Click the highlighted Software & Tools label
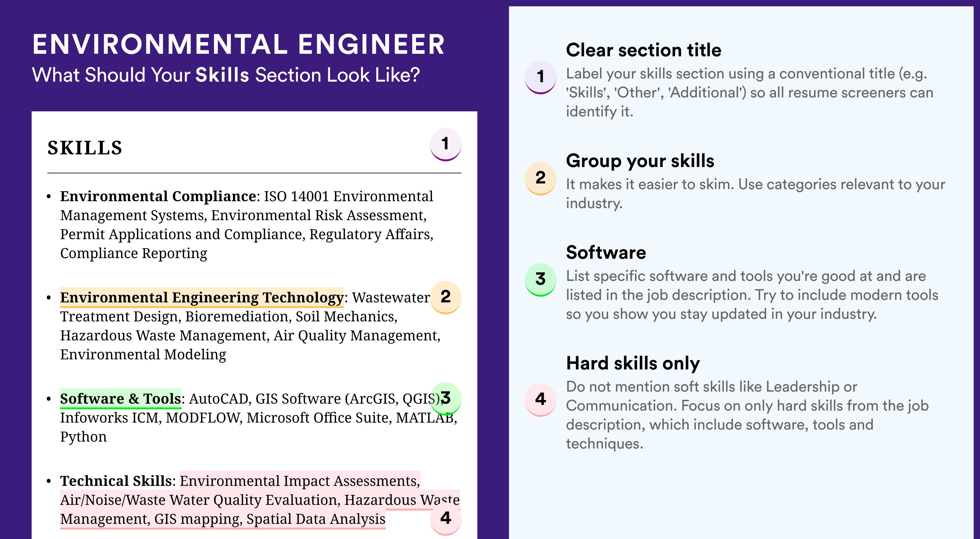Viewport: 980px width, 539px height. click(x=120, y=399)
